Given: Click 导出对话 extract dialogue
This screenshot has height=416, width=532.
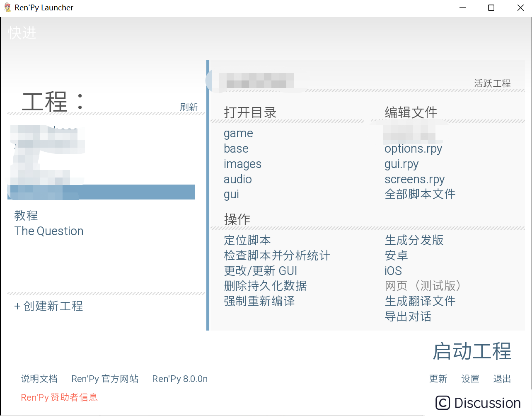Looking at the screenshot, I should 408,316.
